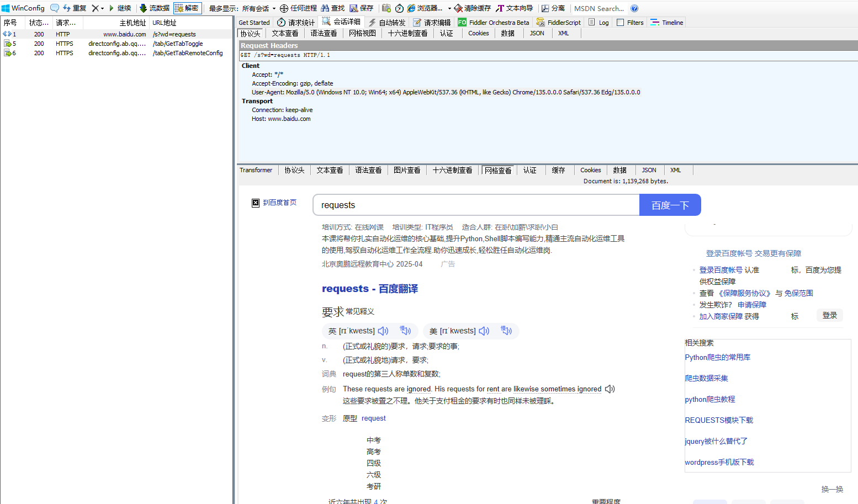Screen dimensions: 858x504
Task: Play the example sentence audio icon
Action: (x=610, y=389)
